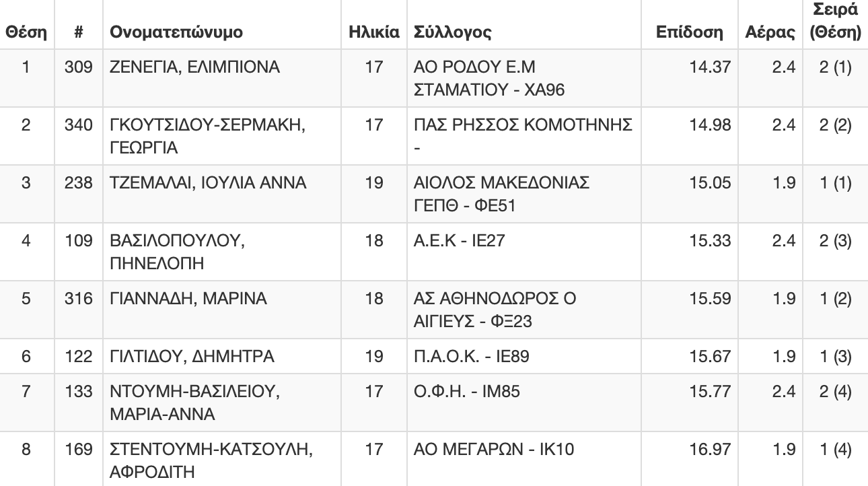Click bib number 340

pyautogui.click(x=83, y=125)
